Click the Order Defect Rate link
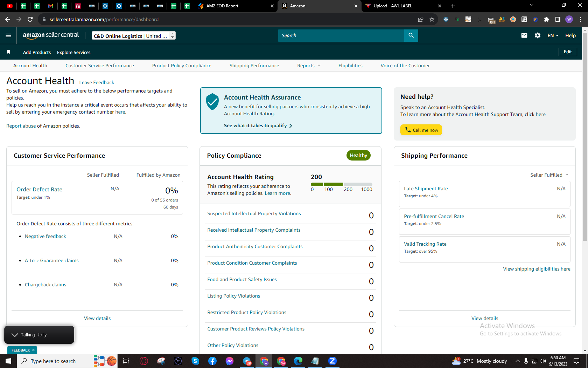This screenshot has height=368, width=588. click(39, 189)
